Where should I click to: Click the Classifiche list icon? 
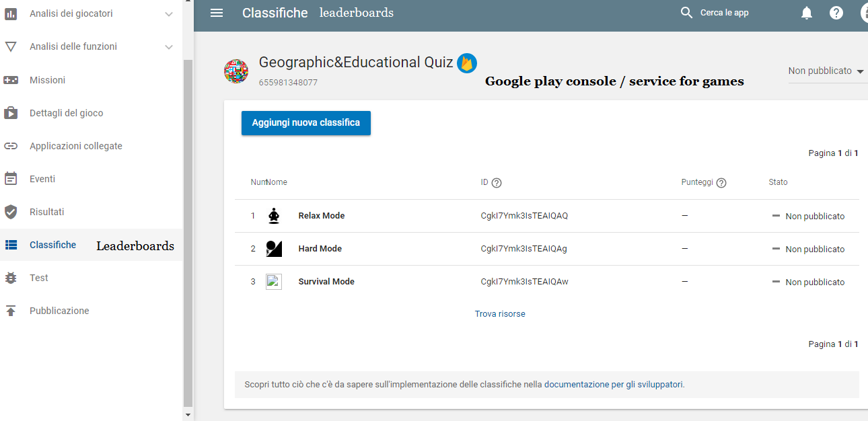pyautogui.click(x=11, y=245)
